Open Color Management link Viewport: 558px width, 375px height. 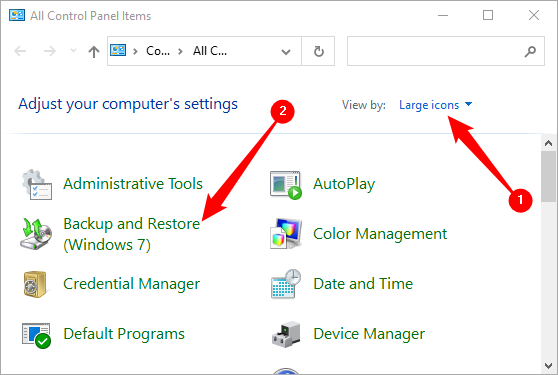tap(380, 234)
